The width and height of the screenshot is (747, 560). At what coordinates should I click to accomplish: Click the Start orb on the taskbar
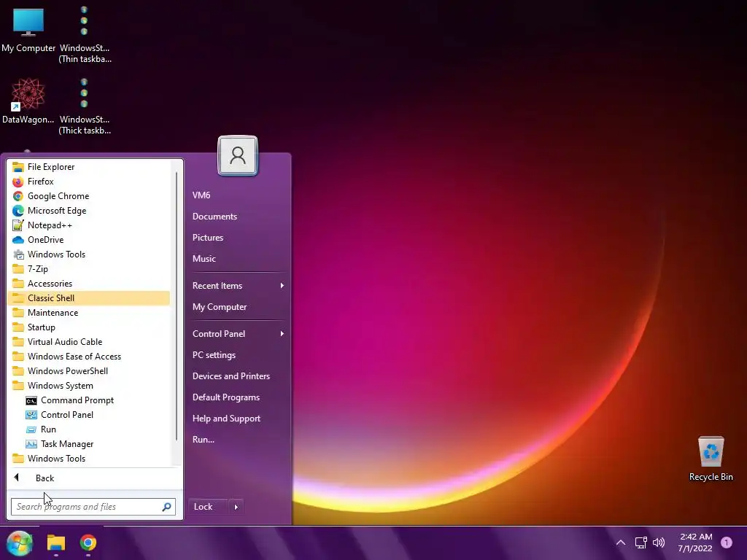click(20, 542)
